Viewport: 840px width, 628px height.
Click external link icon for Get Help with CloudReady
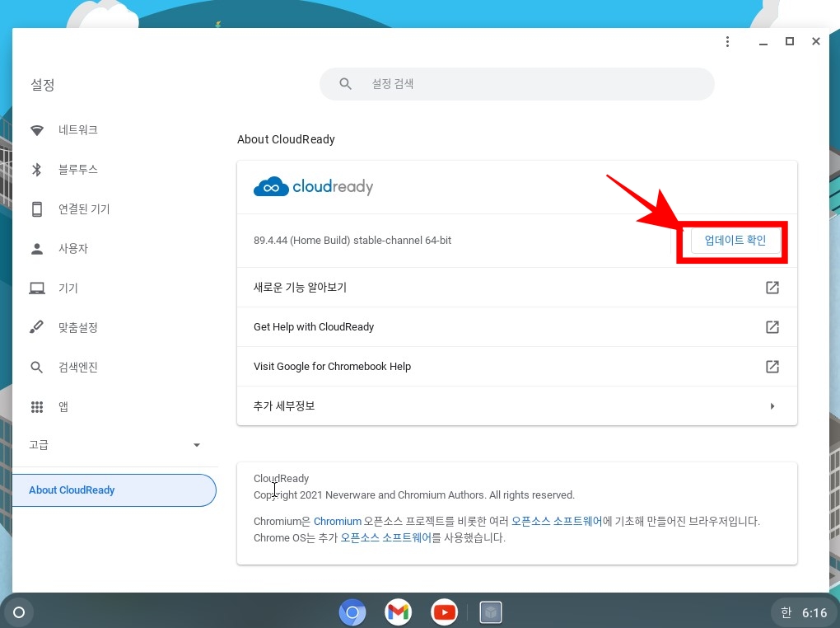pos(772,327)
